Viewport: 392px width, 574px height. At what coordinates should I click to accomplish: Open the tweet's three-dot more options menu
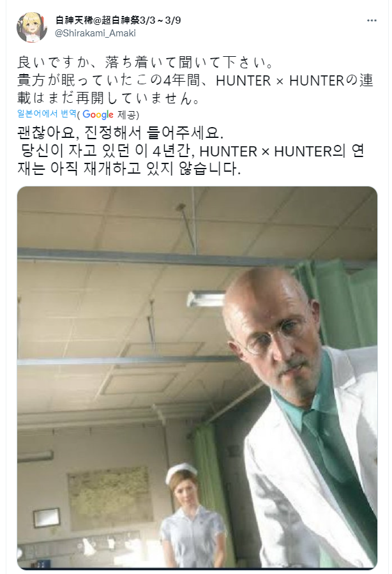pos(372,20)
